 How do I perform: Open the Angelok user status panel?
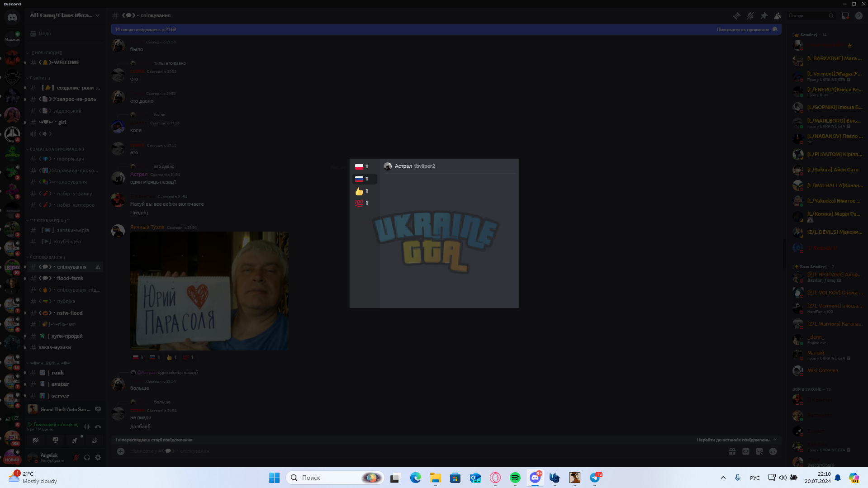(x=47, y=458)
